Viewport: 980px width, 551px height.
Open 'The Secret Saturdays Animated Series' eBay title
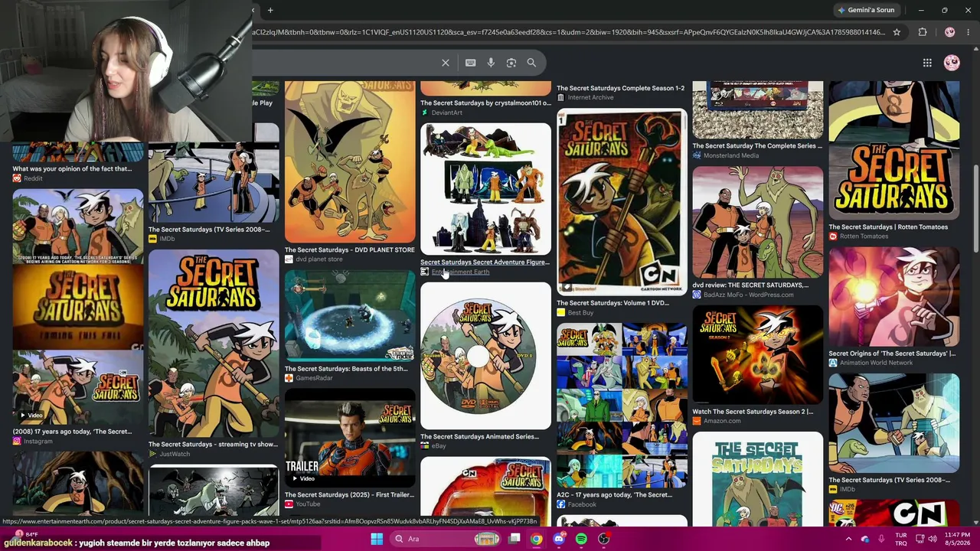479,436
